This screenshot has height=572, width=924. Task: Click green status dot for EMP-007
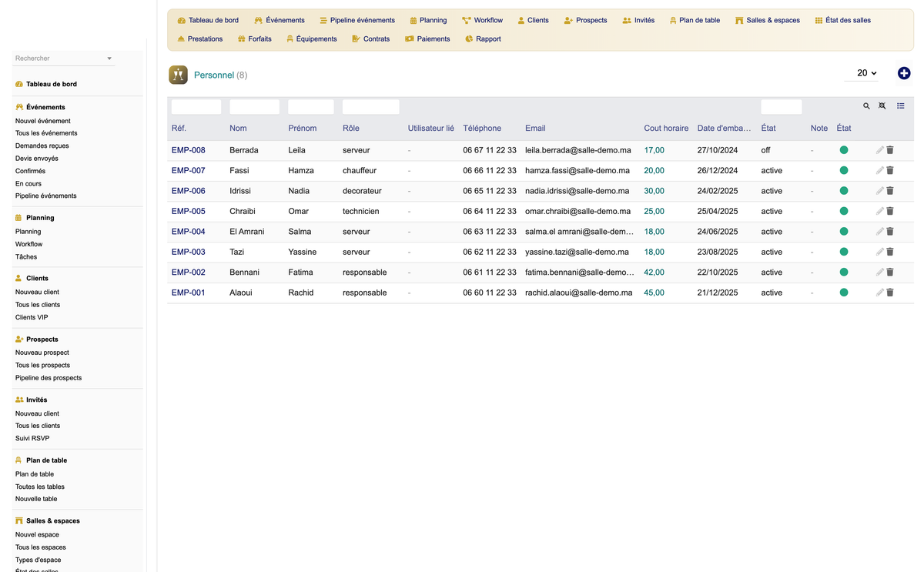(x=844, y=170)
